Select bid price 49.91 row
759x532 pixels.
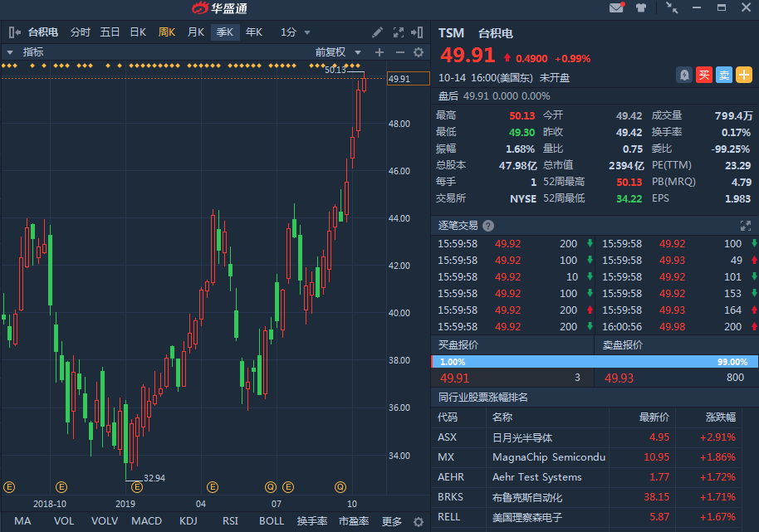(512, 378)
